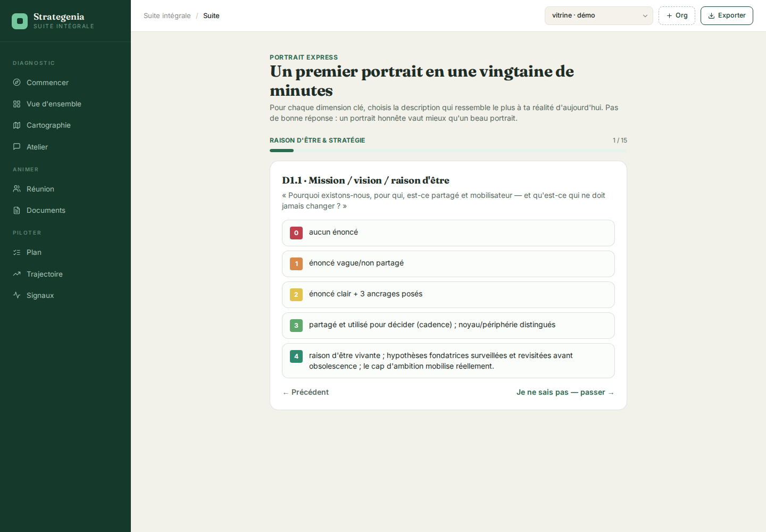The image size is (766, 532).
Task: Open Commencer compass icon in sidebar
Action: pos(16,82)
